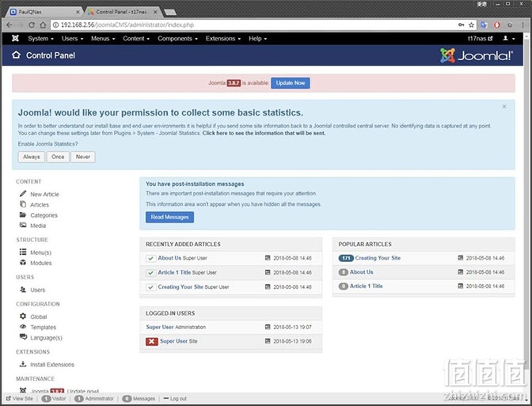
Task: Click the Super User Administration link
Action: click(x=160, y=327)
